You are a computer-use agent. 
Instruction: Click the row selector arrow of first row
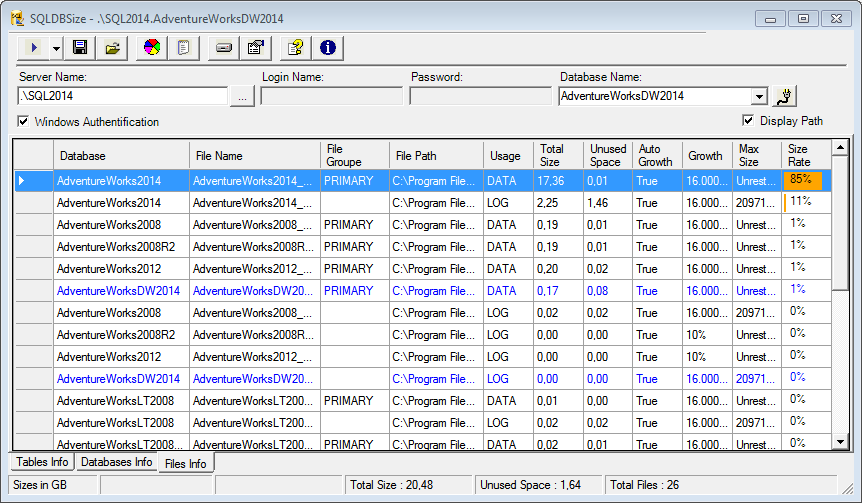pos(34,180)
